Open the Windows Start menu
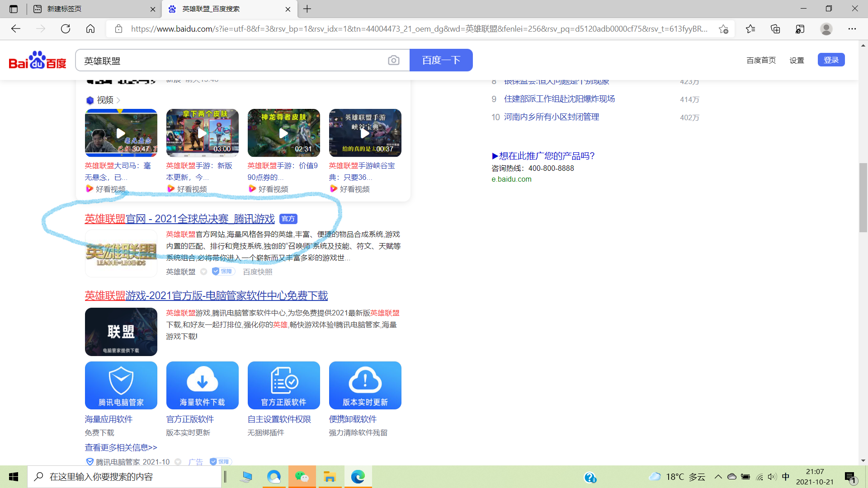 [14, 477]
